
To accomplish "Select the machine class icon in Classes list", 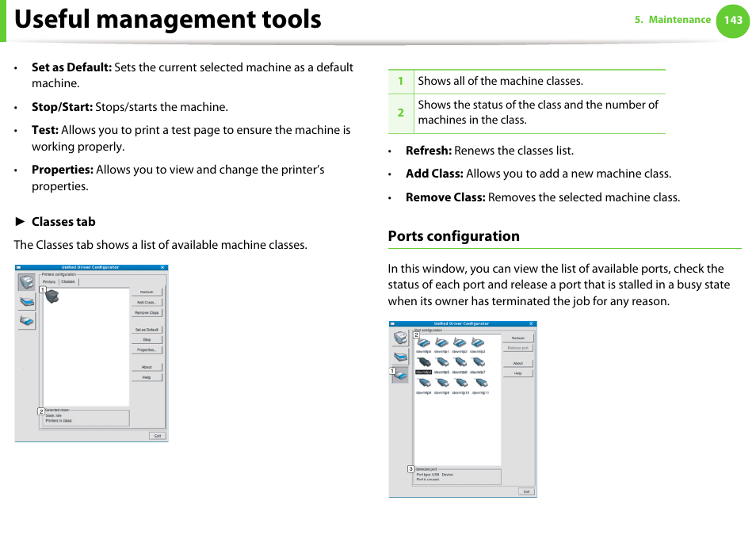I will (x=52, y=296).
